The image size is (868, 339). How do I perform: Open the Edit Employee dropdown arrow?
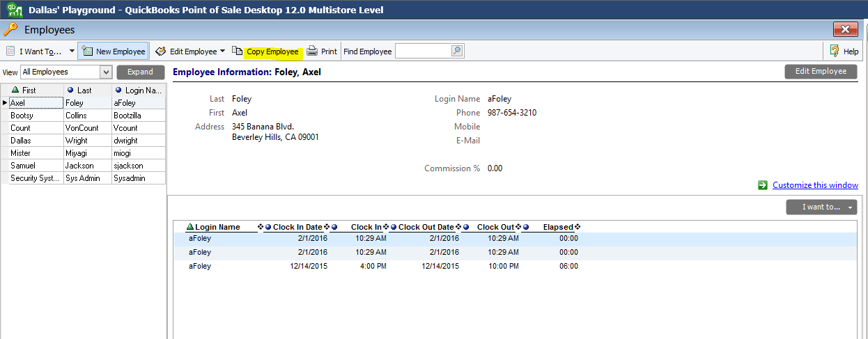[x=222, y=52]
